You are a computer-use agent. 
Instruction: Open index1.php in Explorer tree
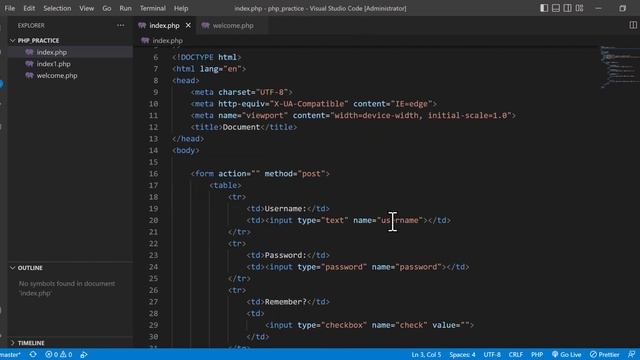(x=53, y=64)
